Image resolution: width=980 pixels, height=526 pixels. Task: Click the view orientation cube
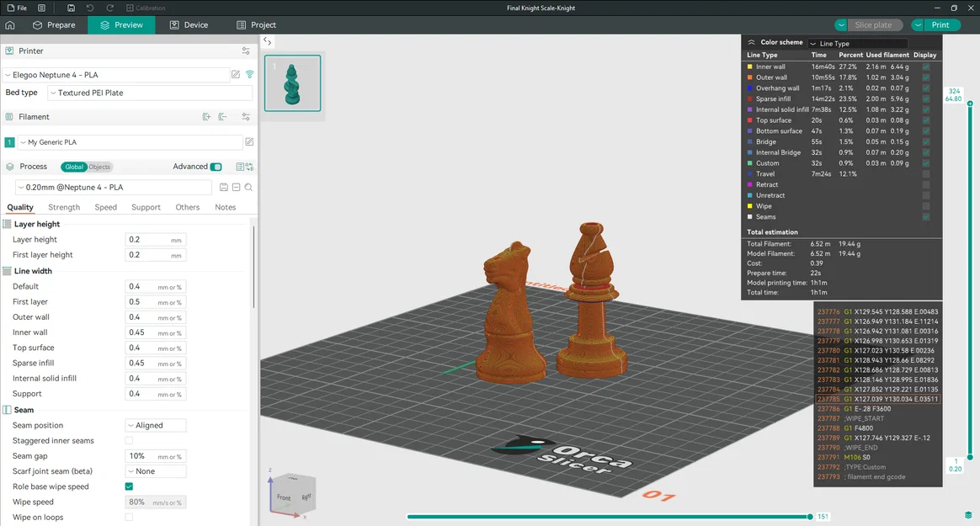tap(292, 496)
